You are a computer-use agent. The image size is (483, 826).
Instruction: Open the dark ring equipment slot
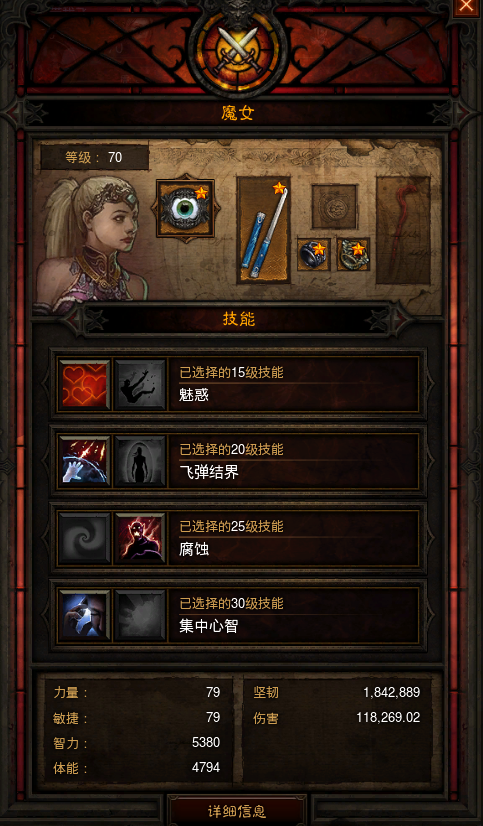pos(314,254)
